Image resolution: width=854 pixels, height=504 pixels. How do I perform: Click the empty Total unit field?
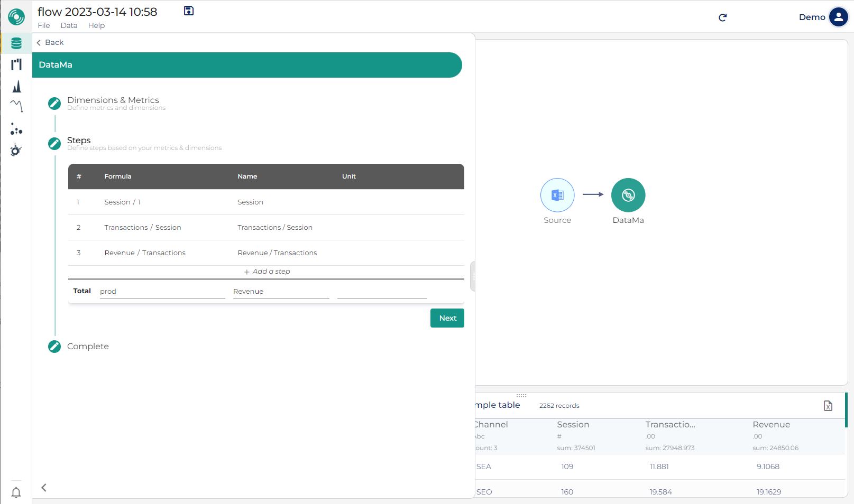click(x=382, y=291)
